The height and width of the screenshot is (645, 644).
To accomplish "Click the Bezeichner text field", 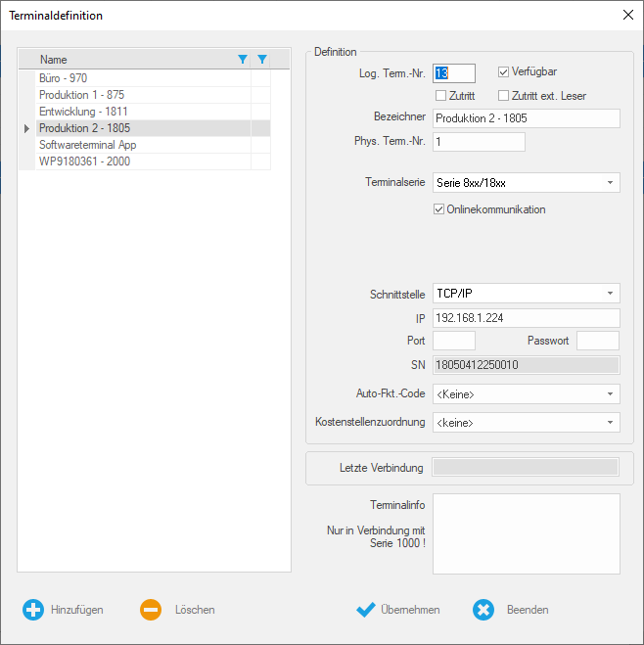I will point(526,118).
